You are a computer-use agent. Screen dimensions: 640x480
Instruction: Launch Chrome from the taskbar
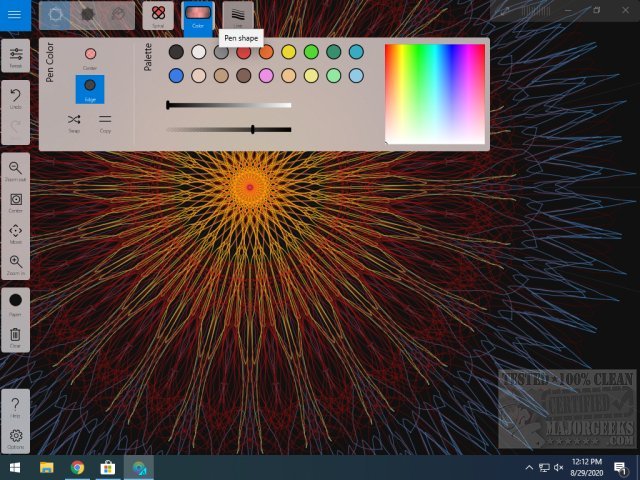pyautogui.click(x=77, y=468)
